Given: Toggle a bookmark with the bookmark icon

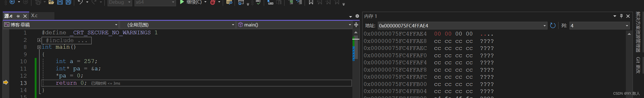Looking at the screenshot, I should pyautogui.click(x=311, y=2).
